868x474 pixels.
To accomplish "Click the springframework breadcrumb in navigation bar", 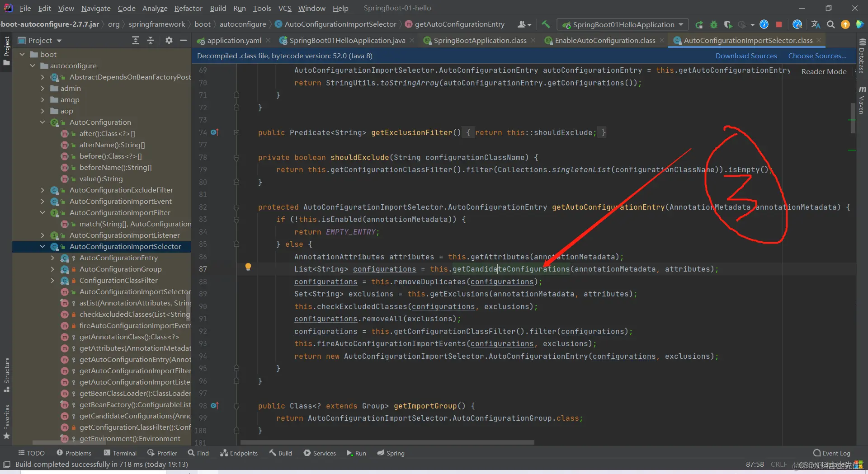I will click(x=156, y=24).
